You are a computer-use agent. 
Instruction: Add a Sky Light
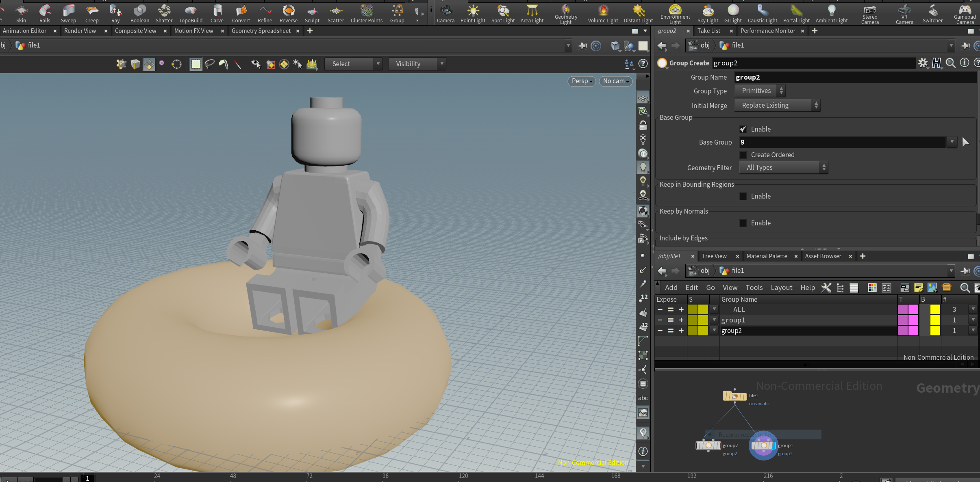(x=708, y=13)
